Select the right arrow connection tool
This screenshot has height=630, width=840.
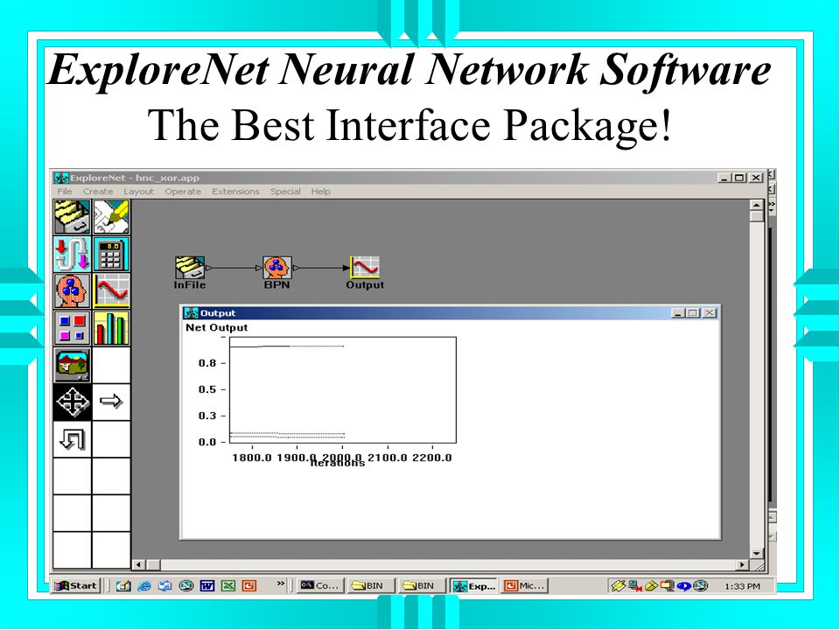(x=111, y=402)
